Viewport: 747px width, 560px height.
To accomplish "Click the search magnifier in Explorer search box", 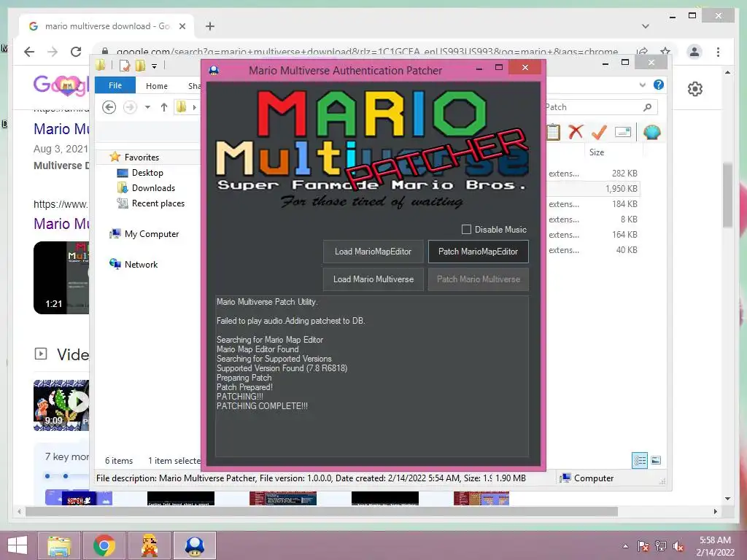I will 647,107.
